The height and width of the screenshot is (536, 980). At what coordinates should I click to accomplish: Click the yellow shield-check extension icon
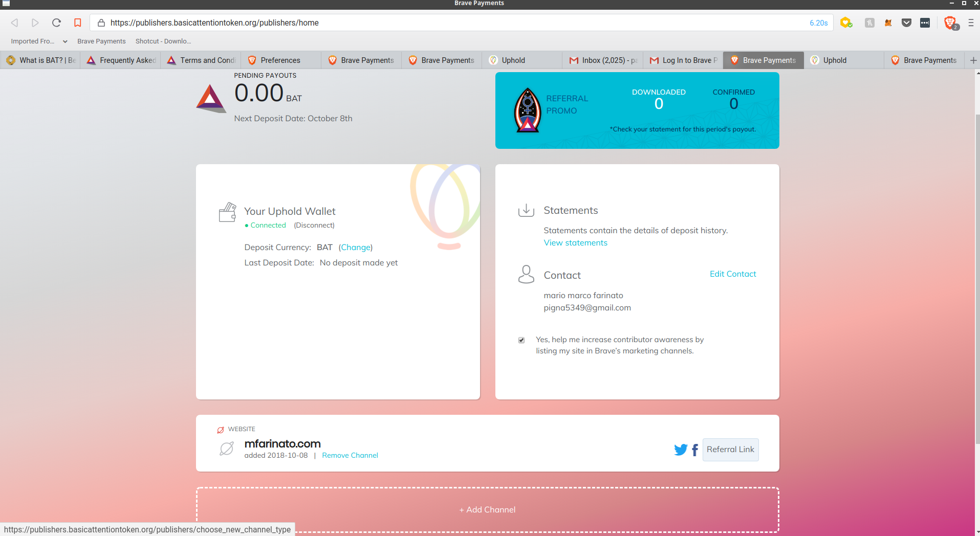[846, 23]
